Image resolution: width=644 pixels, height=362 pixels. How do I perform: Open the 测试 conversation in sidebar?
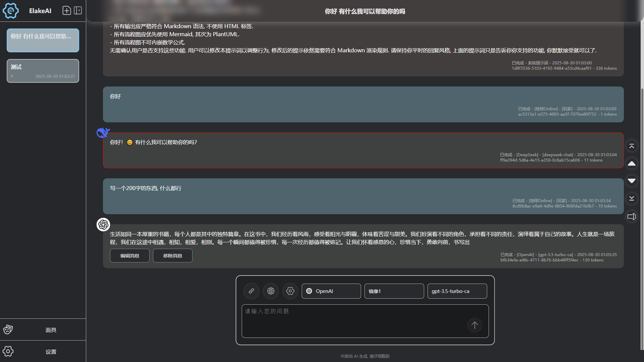click(x=43, y=71)
